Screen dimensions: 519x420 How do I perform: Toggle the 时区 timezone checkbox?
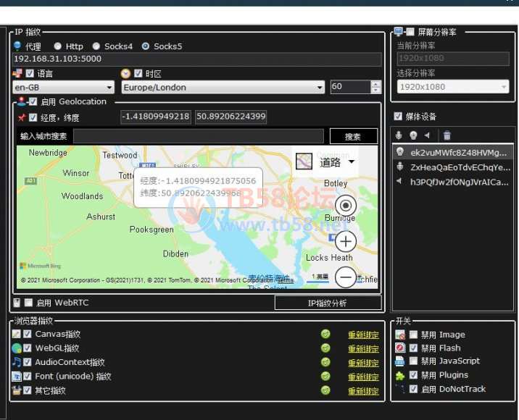pos(138,73)
